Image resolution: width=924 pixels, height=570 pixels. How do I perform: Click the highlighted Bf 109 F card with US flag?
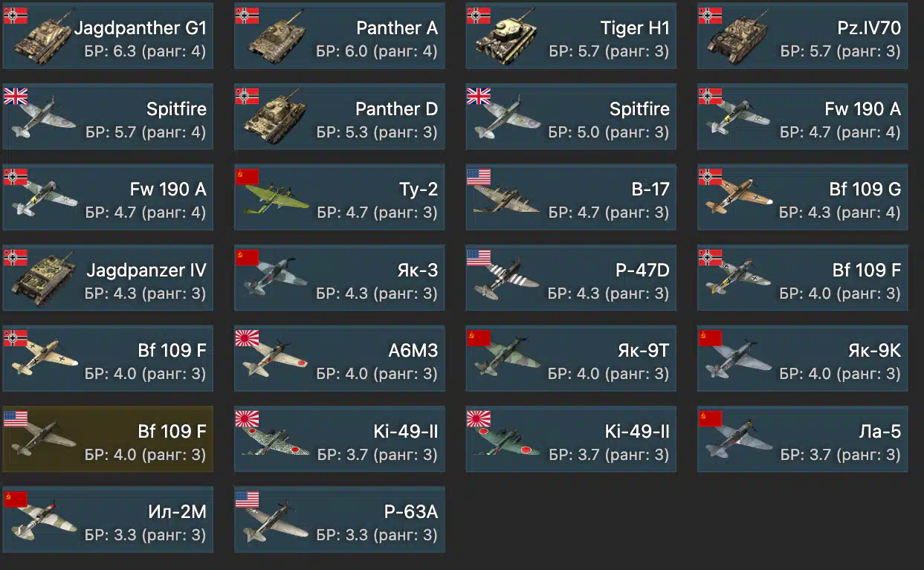point(108,439)
